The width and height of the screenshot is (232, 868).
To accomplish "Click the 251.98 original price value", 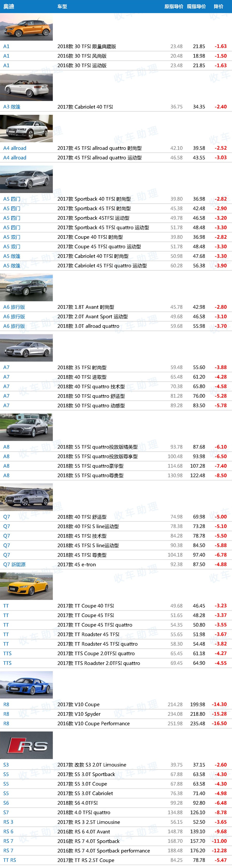I will point(175,723).
